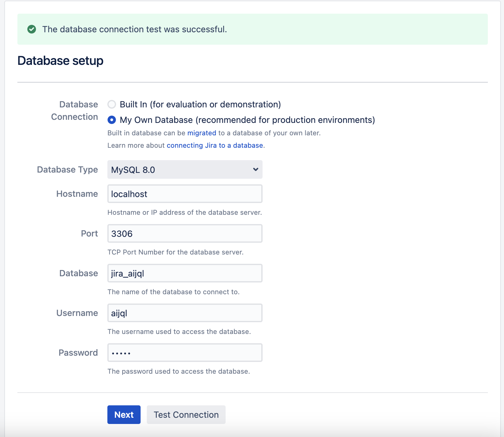
Task: Click the Hostname field containing localhost
Action: click(185, 194)
